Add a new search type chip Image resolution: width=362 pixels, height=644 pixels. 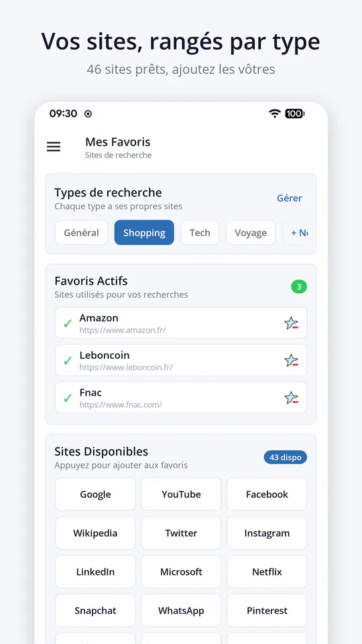(x=295, y=233)
